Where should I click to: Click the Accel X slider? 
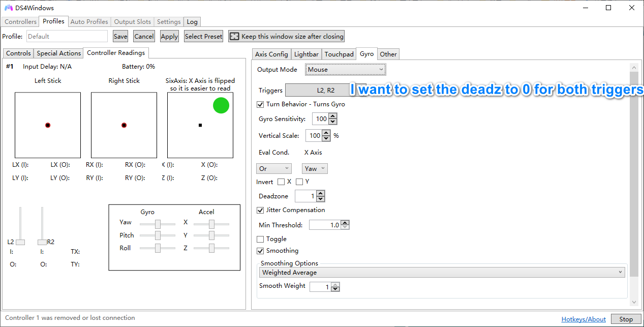[211, 224]
